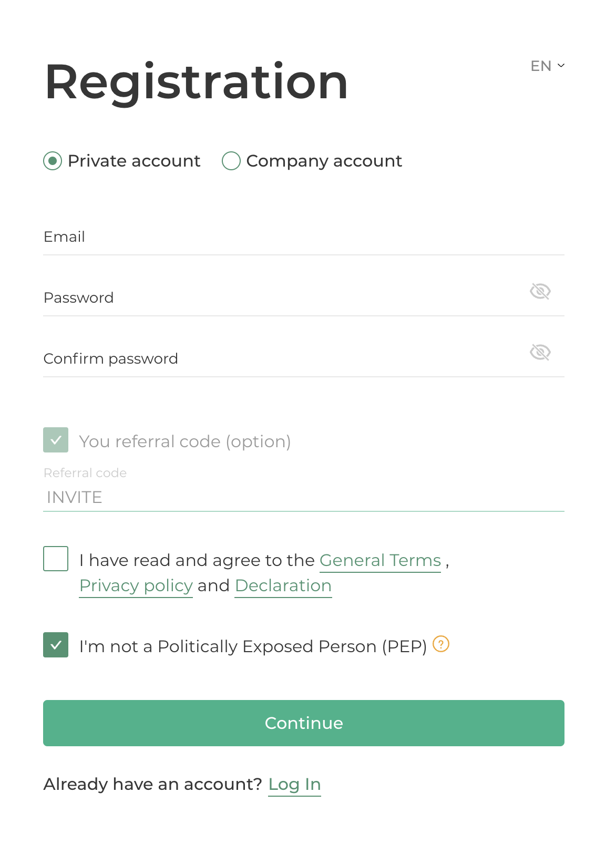Open the Declaration link
The height and width of the screenshot is (844, 616).
(x=283, y=586)
